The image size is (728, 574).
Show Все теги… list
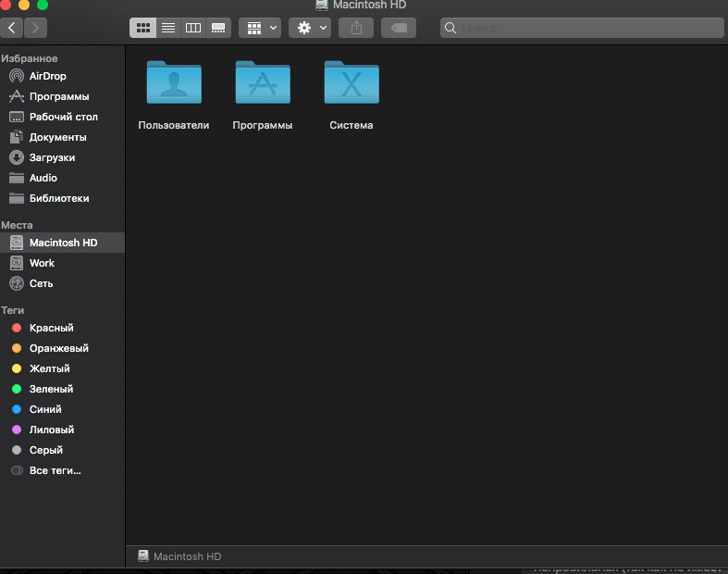[x=62, y=470]
